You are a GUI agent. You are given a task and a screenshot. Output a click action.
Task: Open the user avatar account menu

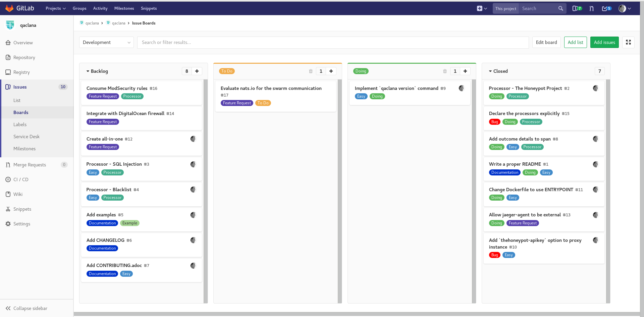[624, 8]
